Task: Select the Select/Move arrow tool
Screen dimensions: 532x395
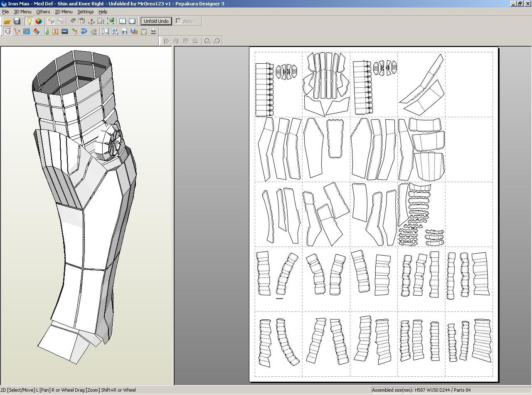Action: [x=7, y=31]
